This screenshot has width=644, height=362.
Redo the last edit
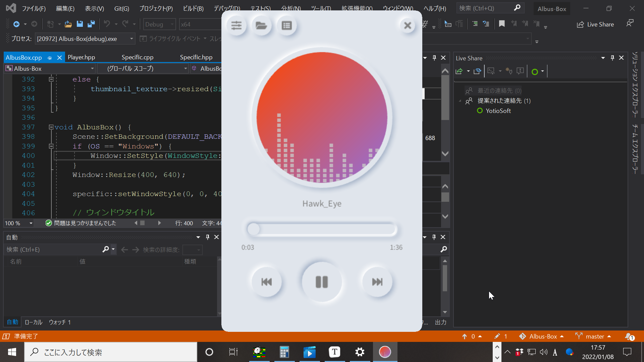coord(125,24)
